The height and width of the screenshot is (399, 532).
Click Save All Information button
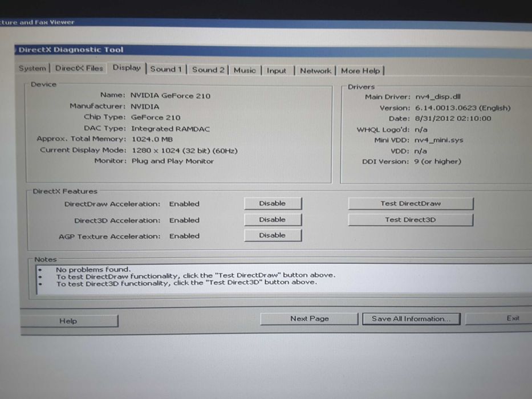tap(411, 319)
